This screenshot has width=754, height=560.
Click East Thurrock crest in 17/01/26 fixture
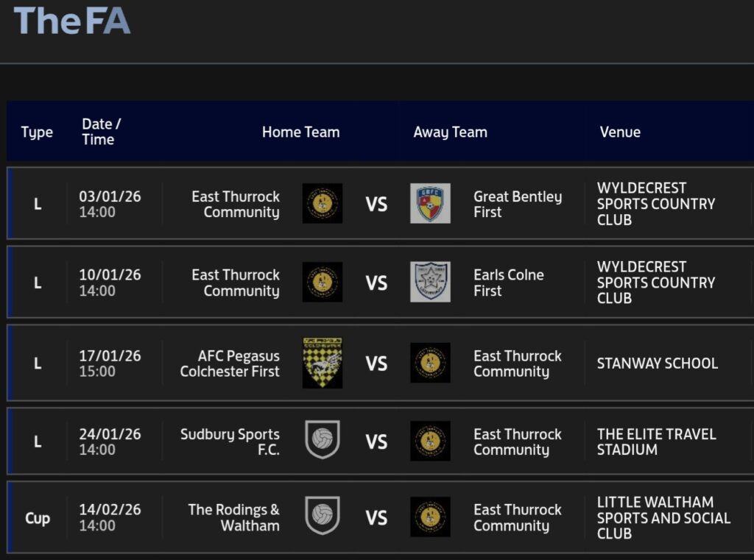coord(430,363)
